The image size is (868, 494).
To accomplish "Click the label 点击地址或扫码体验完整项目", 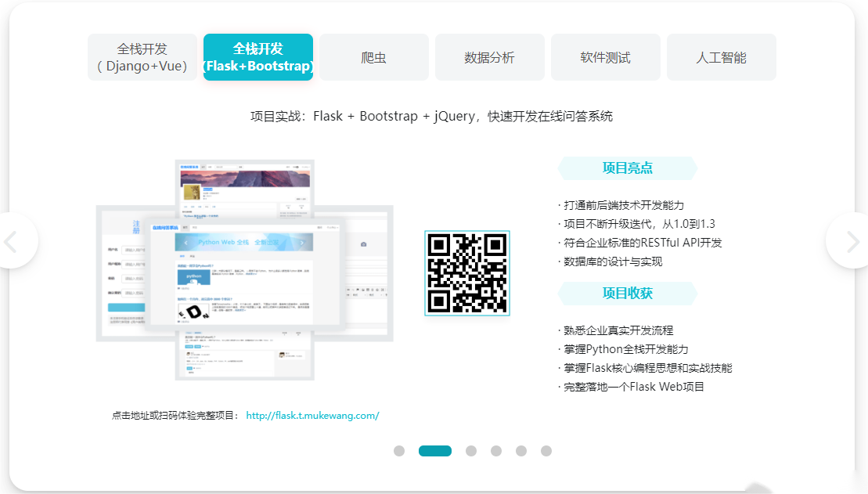I will pyautogui.click(x=175, y=416).
